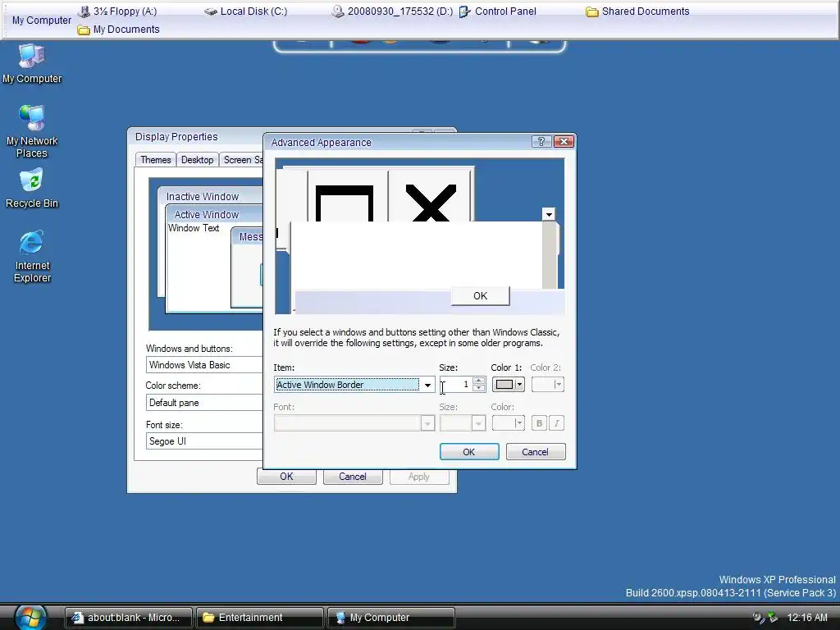The width and height of the screenshot is (840, 630).
Task: Open the Recycle Bin icon
Action: (x=32, y=188)
